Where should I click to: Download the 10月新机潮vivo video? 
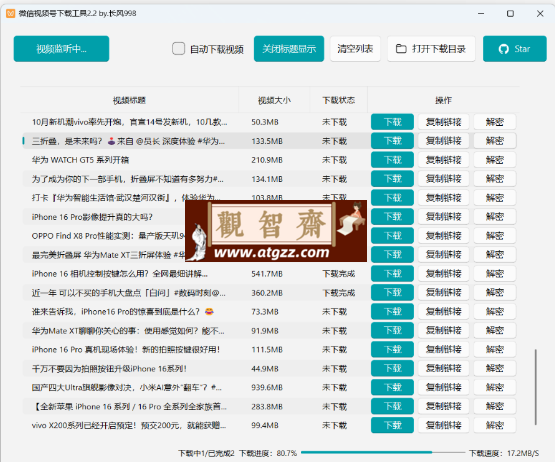tap(392, 122)
